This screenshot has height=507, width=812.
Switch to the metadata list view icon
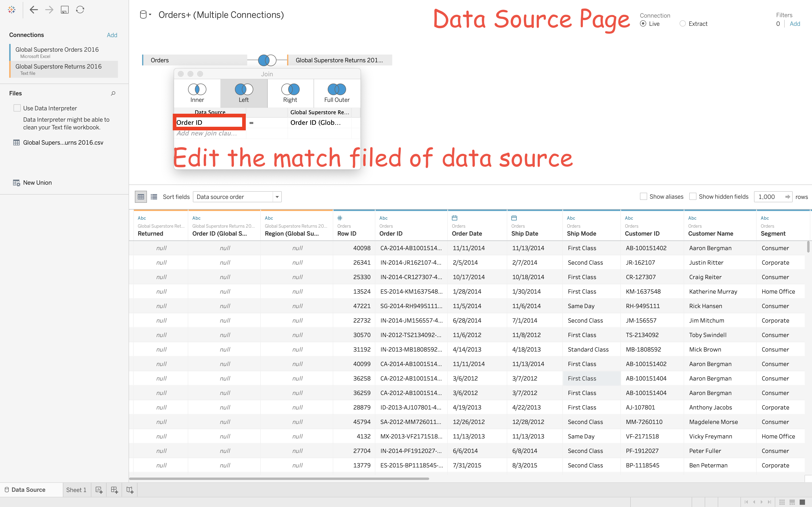point(154,197)
